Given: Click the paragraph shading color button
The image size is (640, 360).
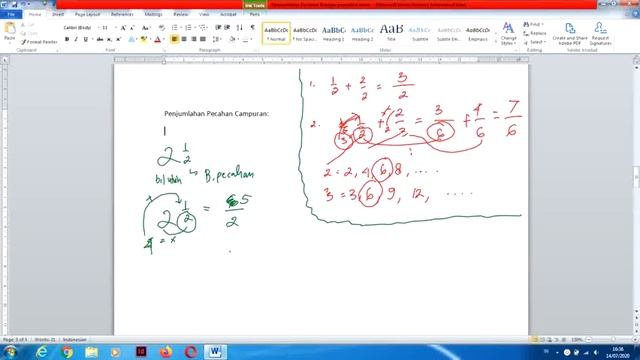Looking at the screenshot, I should pos(232,39).
